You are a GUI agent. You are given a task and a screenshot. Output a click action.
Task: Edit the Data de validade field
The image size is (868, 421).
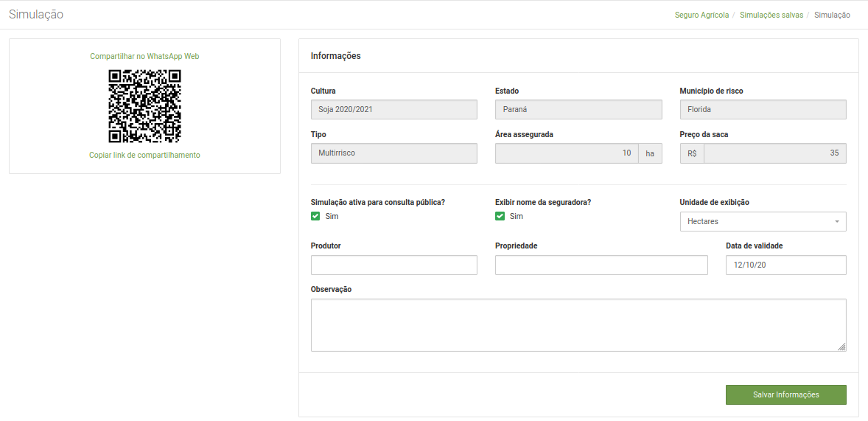click(786, 265)
